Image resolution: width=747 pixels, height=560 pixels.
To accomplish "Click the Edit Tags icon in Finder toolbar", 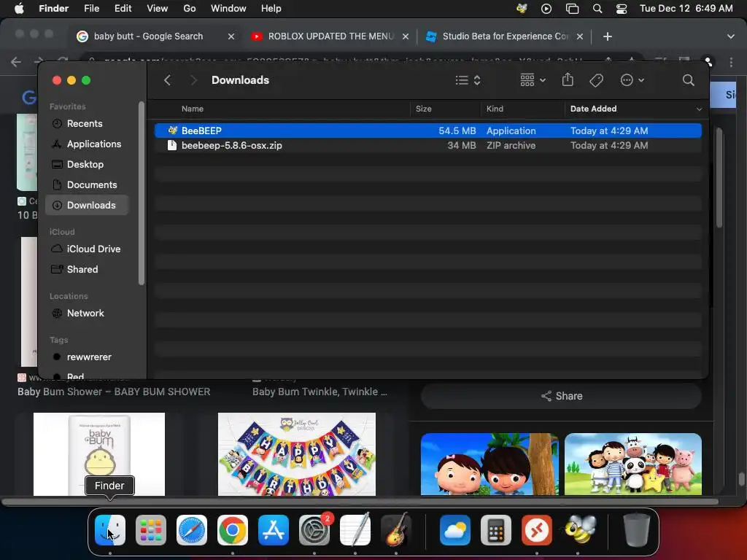I will [596, 80].
